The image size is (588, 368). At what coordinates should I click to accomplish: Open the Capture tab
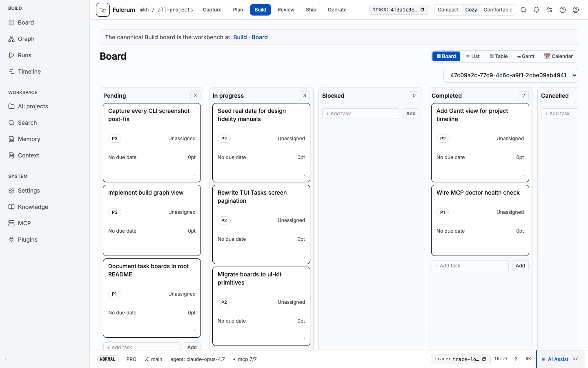212,10
